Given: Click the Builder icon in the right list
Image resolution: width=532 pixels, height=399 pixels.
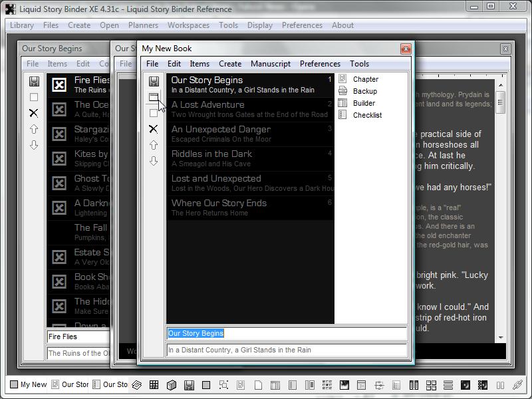Looking at the screenshot, I should pos(343,103).
